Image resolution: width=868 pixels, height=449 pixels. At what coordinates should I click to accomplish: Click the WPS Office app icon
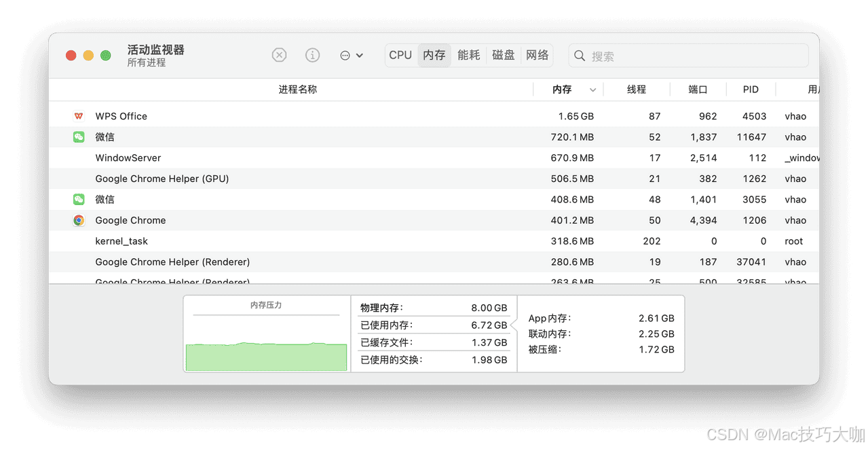[x=79, y=116]
